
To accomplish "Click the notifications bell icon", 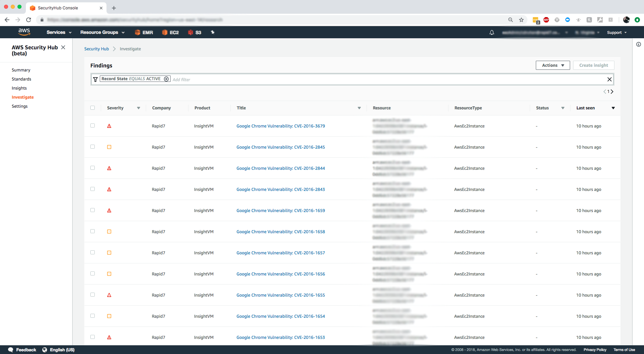I will [x=491, y=33].
